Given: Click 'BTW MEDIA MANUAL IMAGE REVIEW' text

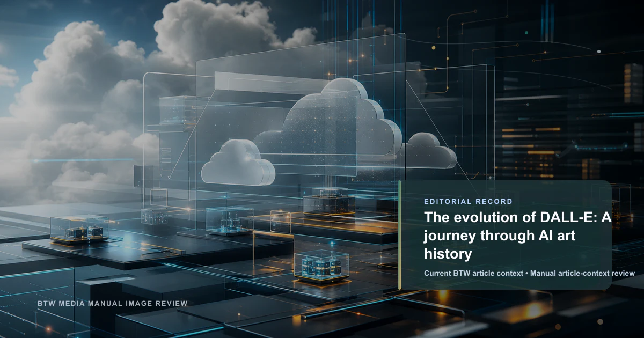Looking at the screenshot, I should (x=113, y=304).
